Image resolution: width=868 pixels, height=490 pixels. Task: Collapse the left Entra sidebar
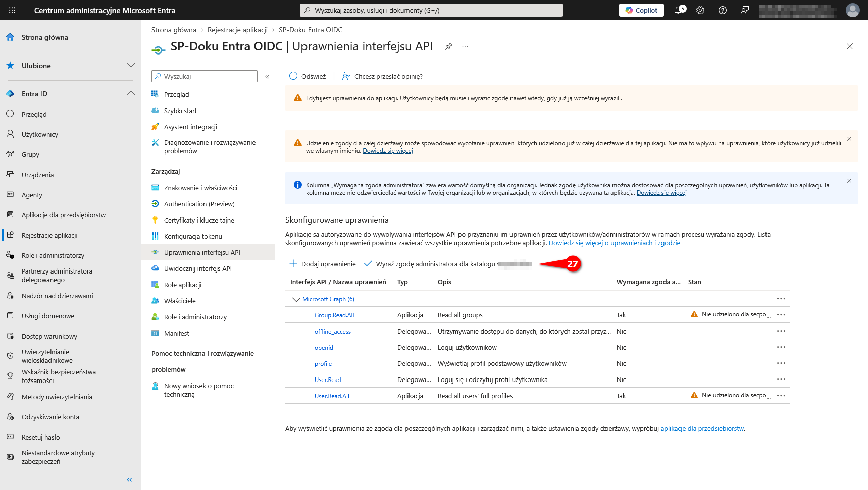pyautogui.click(x=129, y=480)
